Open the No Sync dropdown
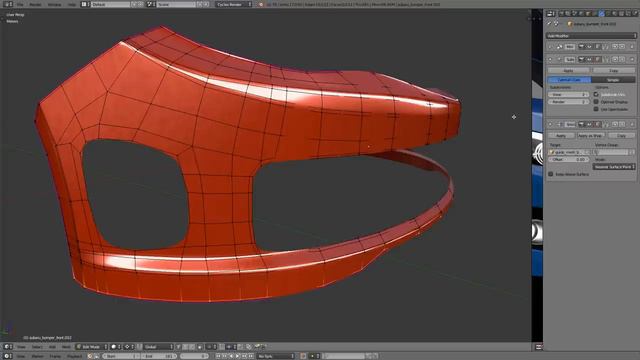 (x=275, y=356)
